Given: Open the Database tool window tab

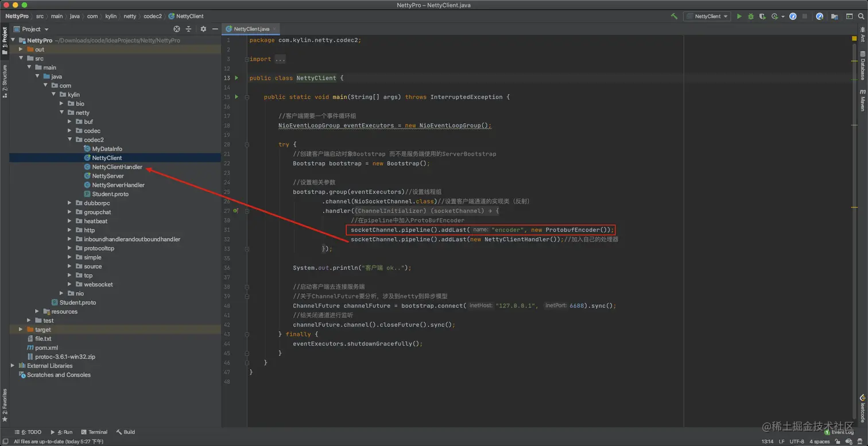Looking at the screenshot, I should click(862, 65).
